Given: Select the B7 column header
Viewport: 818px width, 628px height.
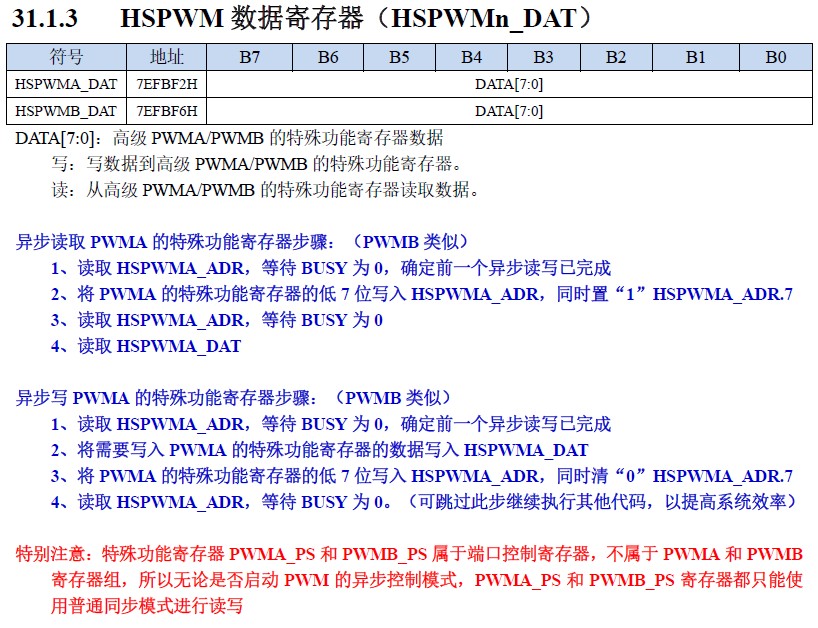Looking at the screenshot, I should point(249,57).
